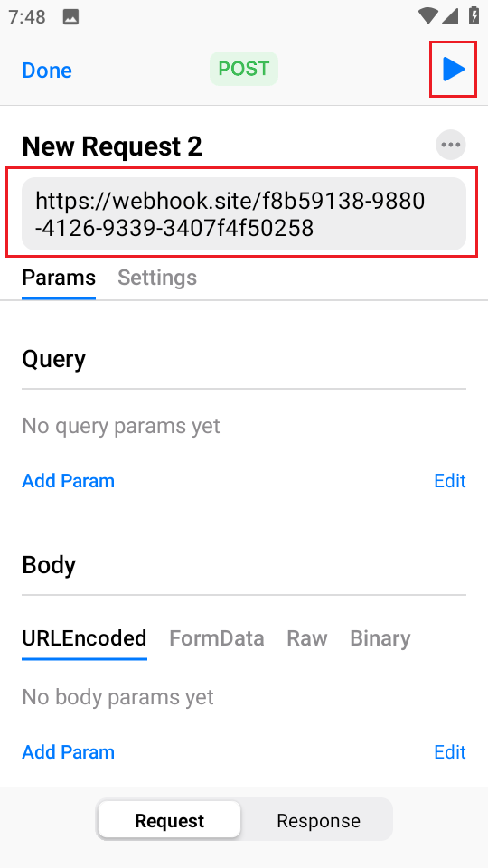
Task: Tap the Wi-Fi status icon
Action: [x=427, y=16]
